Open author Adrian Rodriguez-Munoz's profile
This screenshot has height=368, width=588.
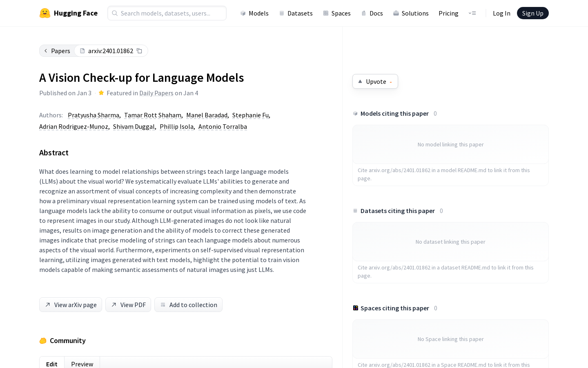click(x=73, y=126)
